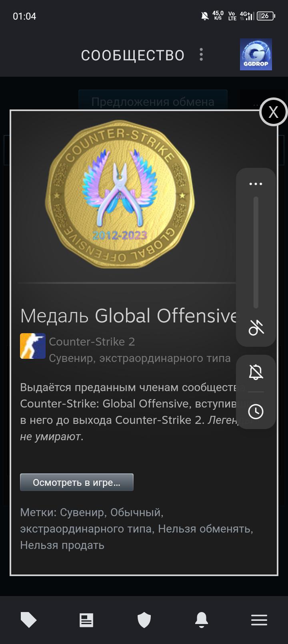Open the three-dot menu beside СООБЩЕСТВО

201,55
